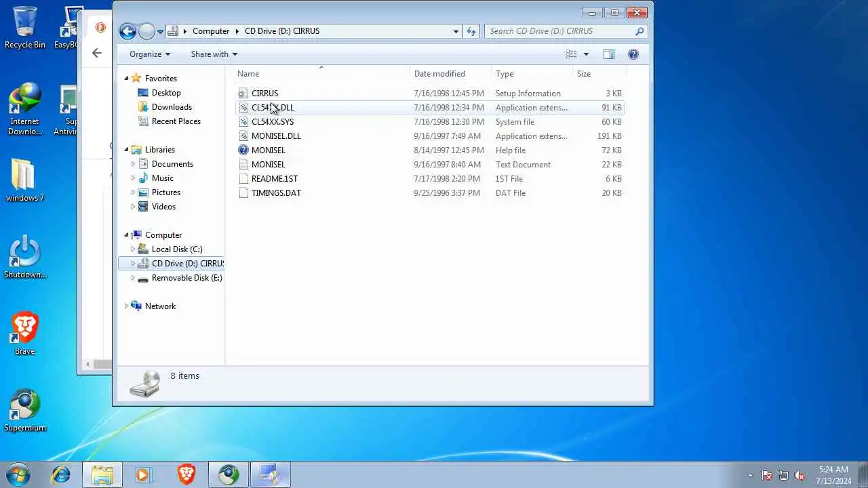Go back in the window behind
The height and width of the screenshot is (488, 868).
click(96, 53)
